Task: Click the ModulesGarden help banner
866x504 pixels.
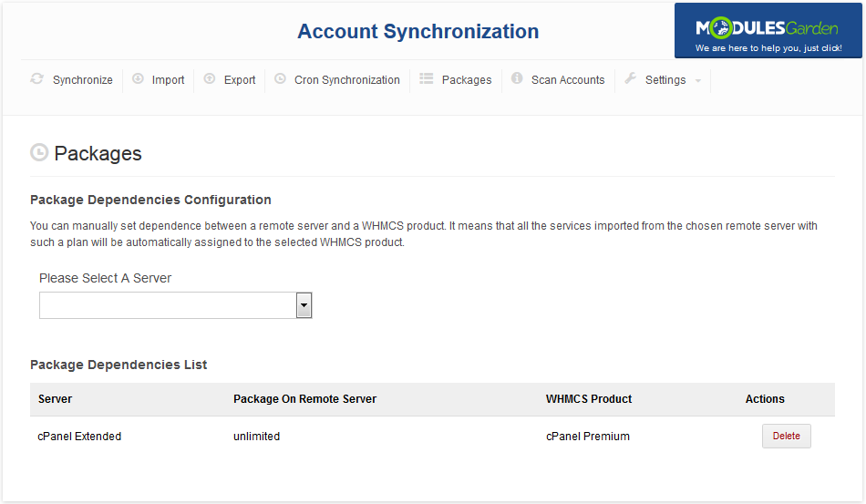Action: pyautogui.click(x=768, y=30)
